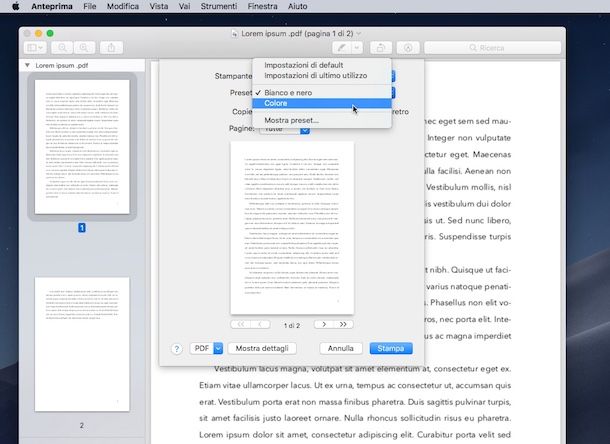
Task: Jump to last page in print preview
Action: (344, 324)
